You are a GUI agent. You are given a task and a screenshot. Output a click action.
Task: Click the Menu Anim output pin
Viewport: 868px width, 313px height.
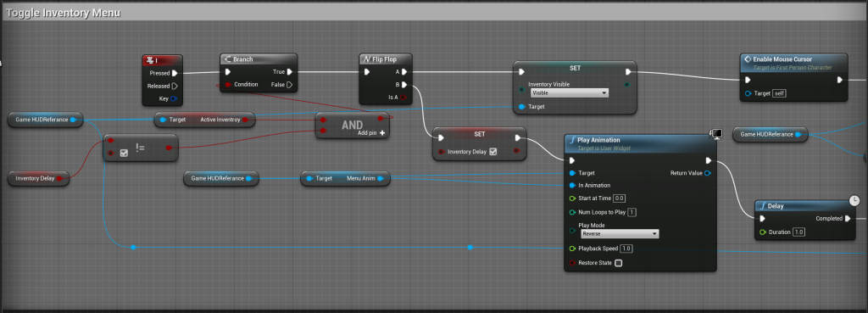[x=380, y=178]
